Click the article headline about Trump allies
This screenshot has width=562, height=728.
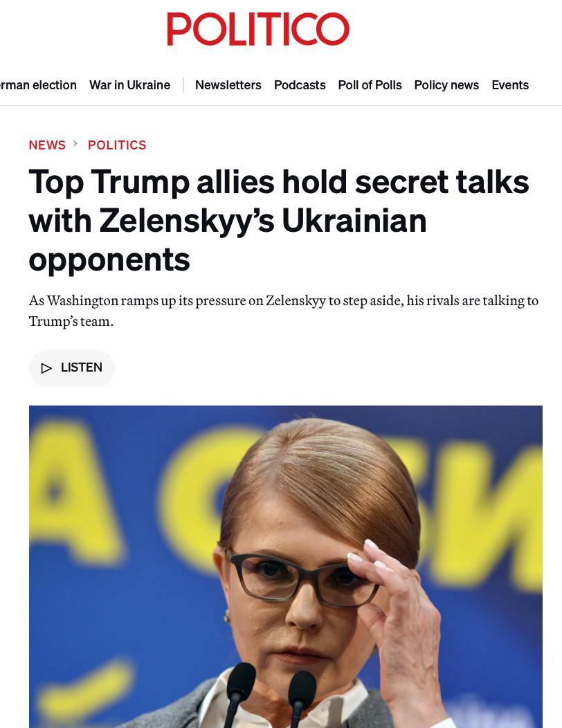click(279, 221)
